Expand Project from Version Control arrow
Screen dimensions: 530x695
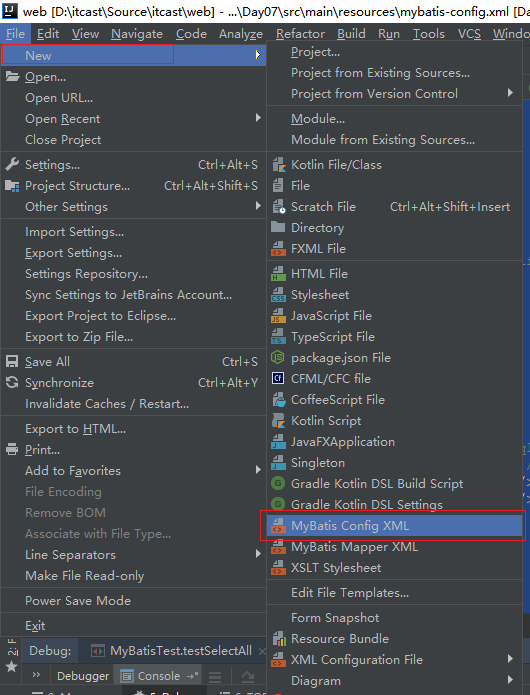tap(510, 93)
